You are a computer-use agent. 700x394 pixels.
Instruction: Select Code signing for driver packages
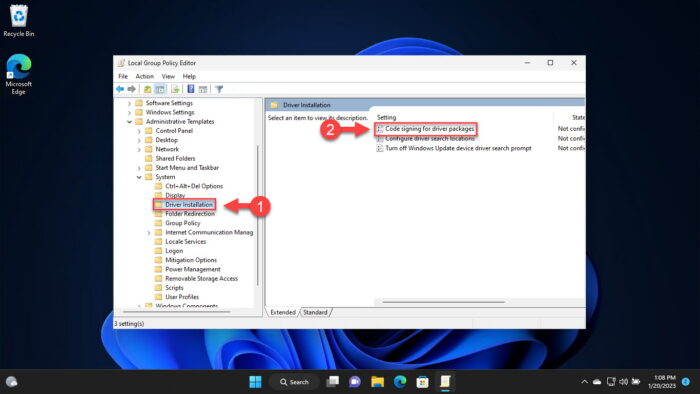[429, 129]
